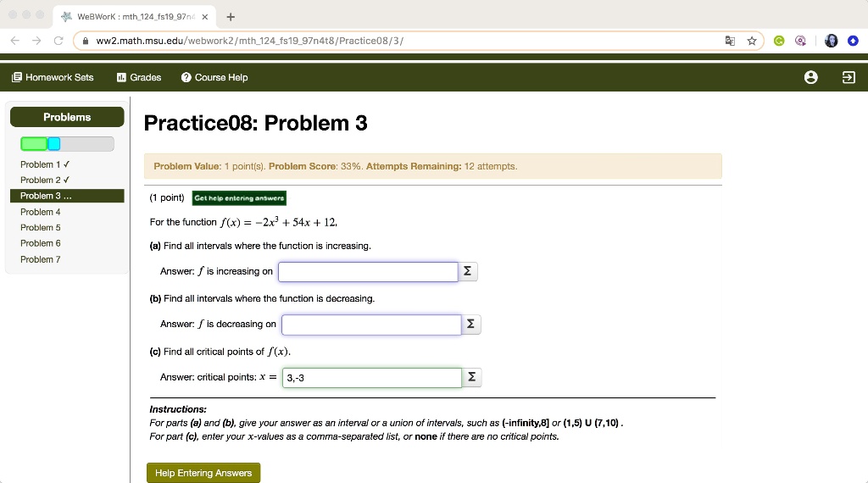Select the WeBWorK browser tab

pyautogui.click(x=135, y=17)
